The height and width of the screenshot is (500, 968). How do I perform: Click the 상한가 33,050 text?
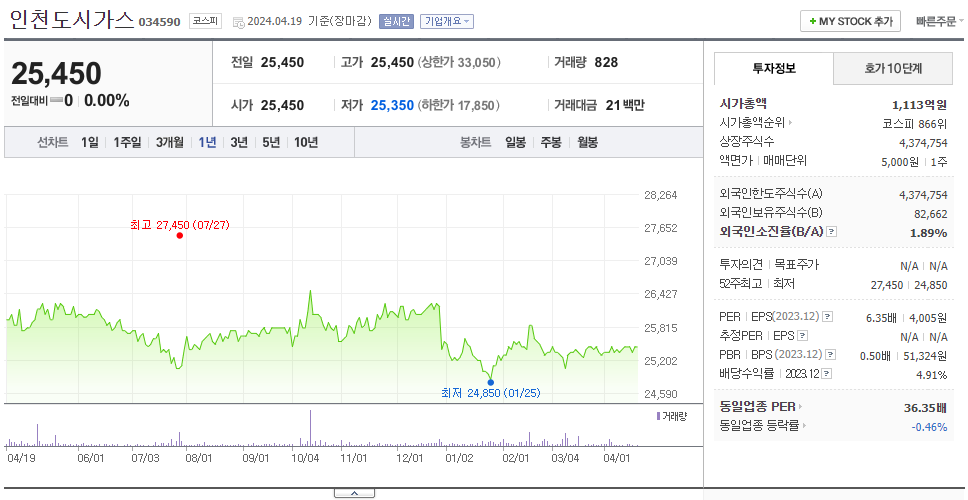(x=459, y=62)
